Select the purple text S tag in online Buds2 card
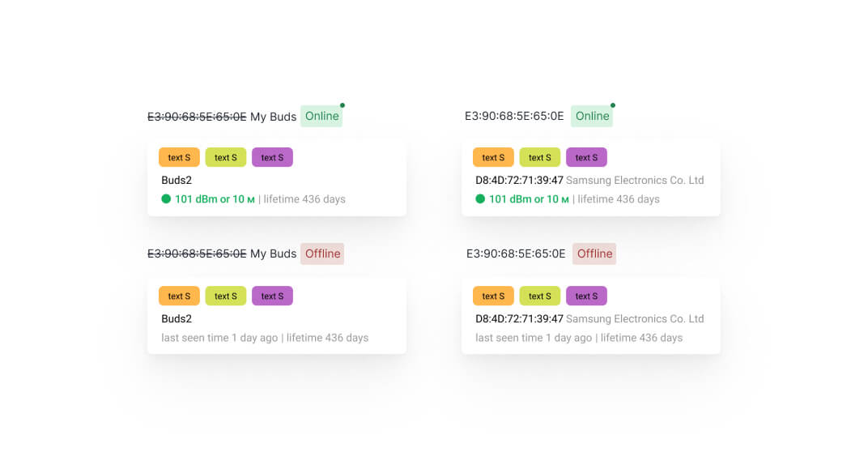868x456 pixels. coord(272,158)
